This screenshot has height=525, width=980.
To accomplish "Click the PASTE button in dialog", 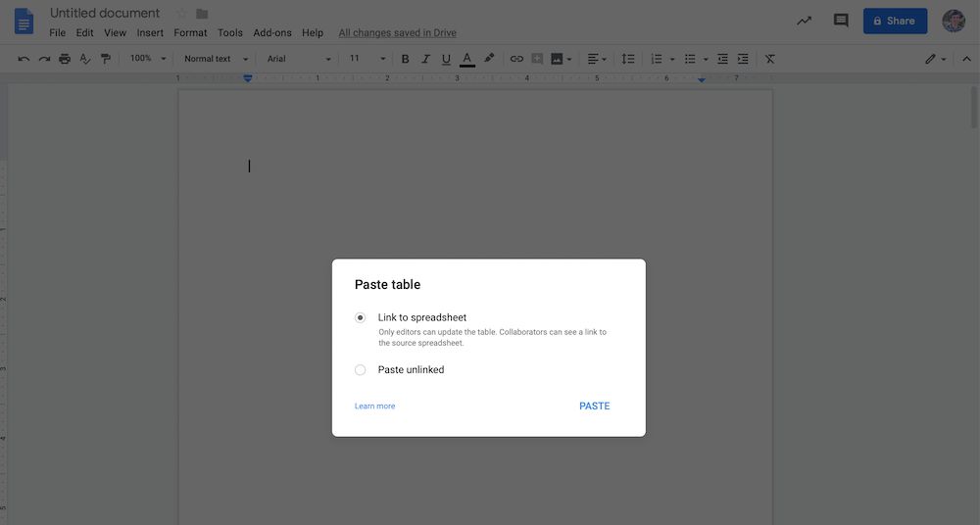I will pos(594,406).
